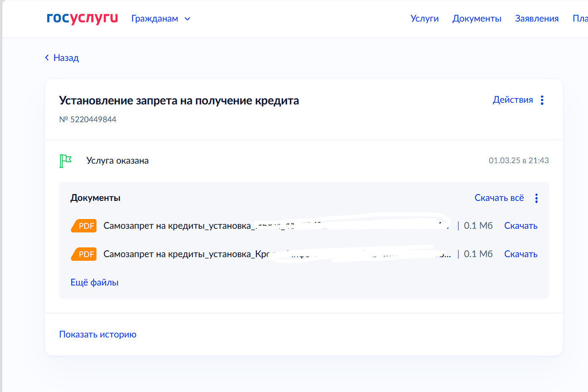Expand Ещё файлы to show more files

point(95,282)
